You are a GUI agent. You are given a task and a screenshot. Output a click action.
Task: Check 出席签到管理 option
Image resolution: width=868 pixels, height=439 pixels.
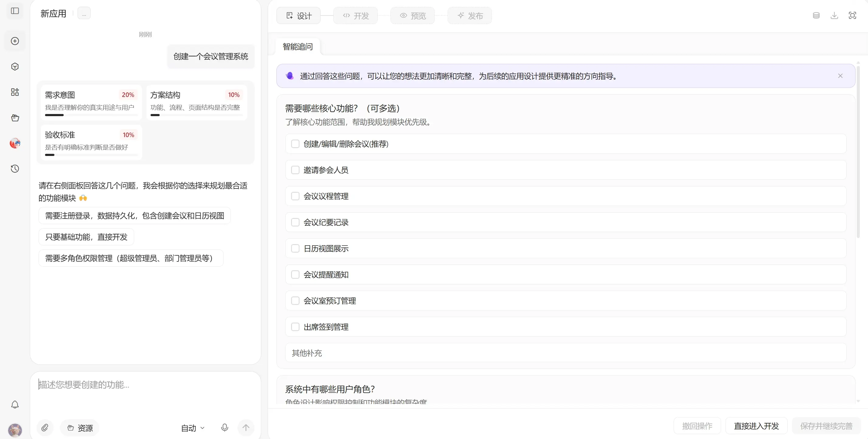tap(295, 327)
